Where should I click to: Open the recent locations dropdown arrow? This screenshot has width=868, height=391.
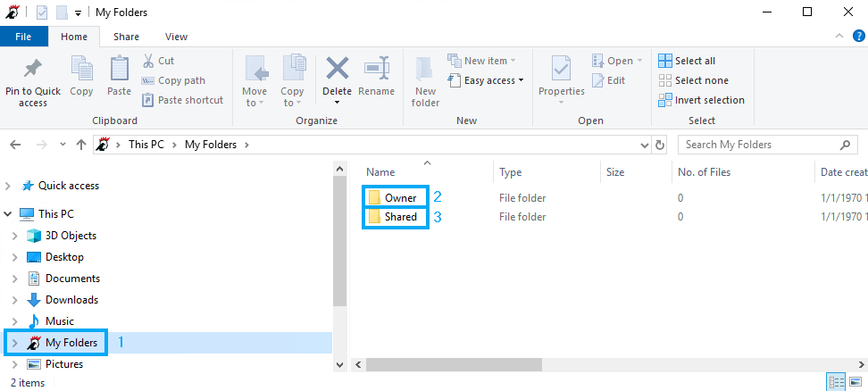tap(63, 145)
